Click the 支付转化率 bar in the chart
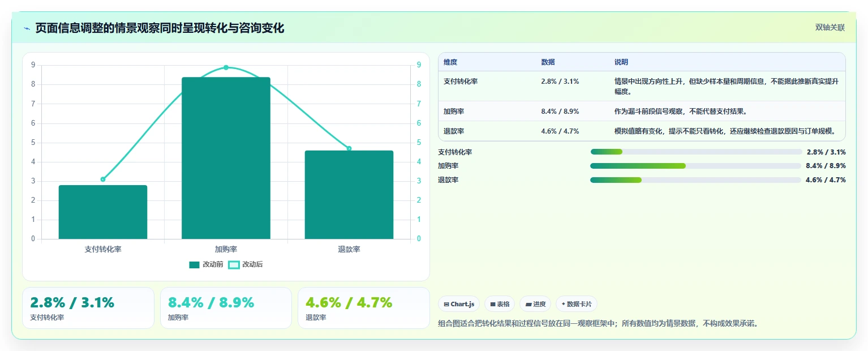Image resolution: width=868 pixels, height=351 pixels. 103,212
